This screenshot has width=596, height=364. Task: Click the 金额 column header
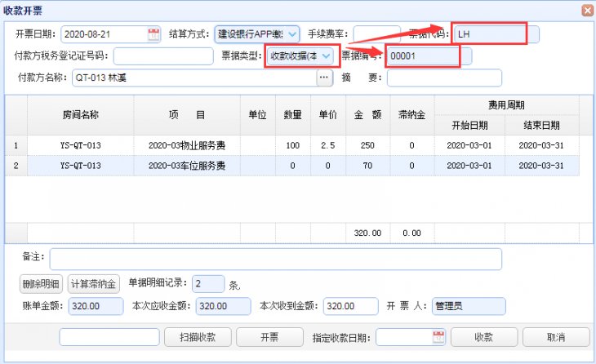[367, 115]
